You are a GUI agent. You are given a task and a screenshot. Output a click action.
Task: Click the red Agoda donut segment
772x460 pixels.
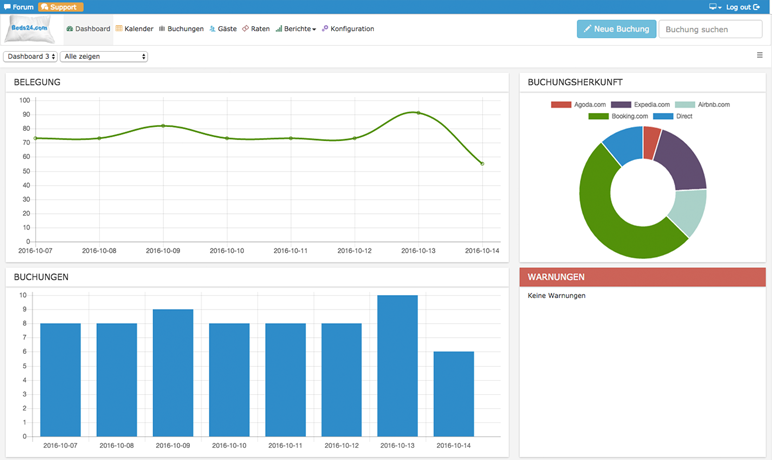tap(651, 142)
